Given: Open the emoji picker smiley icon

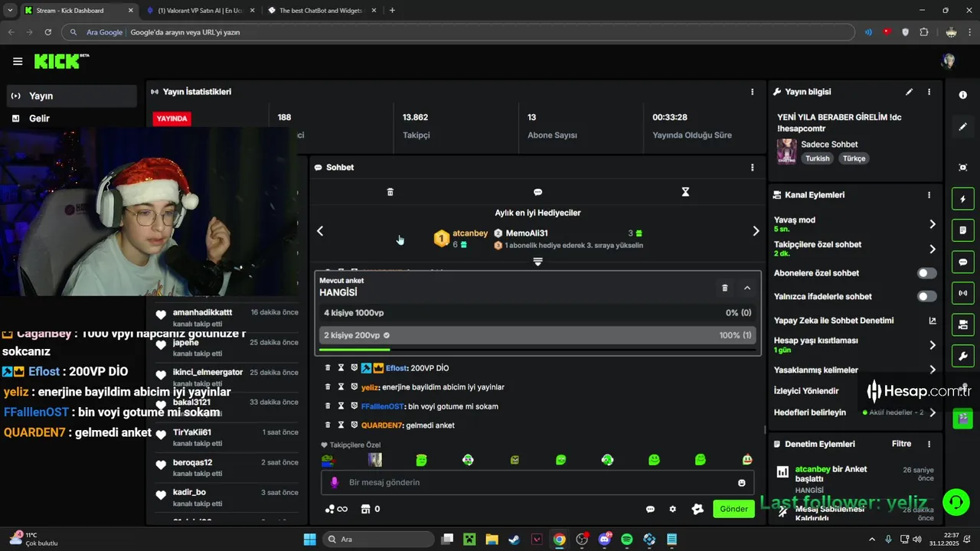Looking at the screenshot, I should click(x=741, y=483).
